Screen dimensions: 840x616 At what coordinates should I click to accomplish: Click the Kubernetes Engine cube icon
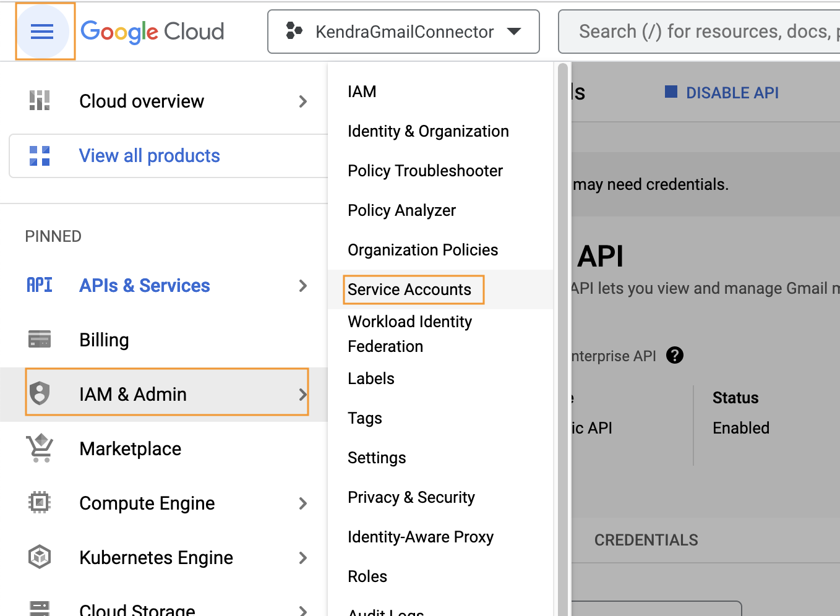40,557
